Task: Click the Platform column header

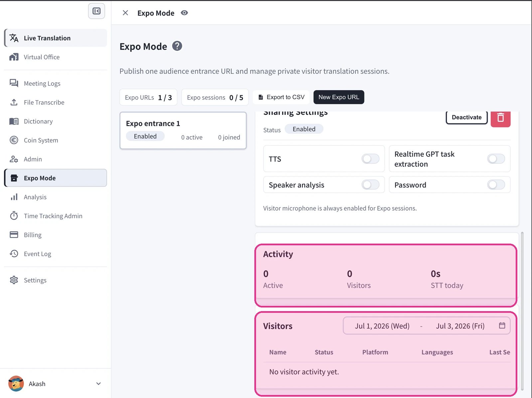Action: [375, 352]
